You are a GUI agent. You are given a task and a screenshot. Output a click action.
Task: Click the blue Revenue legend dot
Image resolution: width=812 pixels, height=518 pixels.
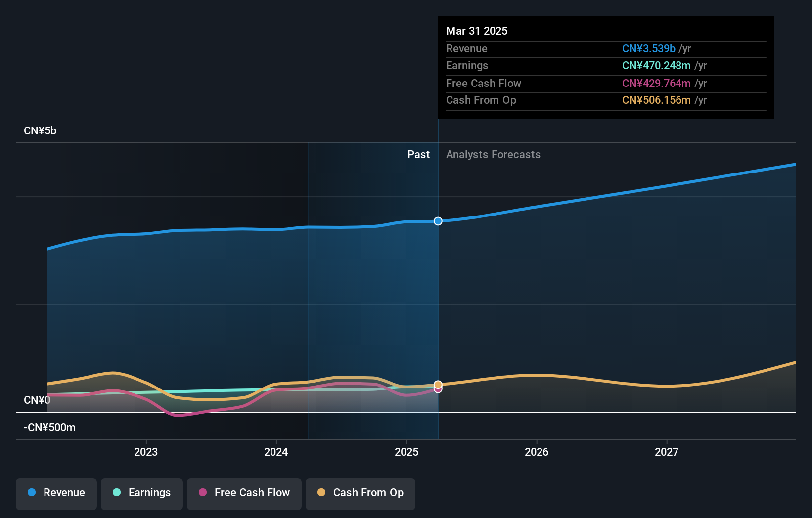(x=32, y=492)
